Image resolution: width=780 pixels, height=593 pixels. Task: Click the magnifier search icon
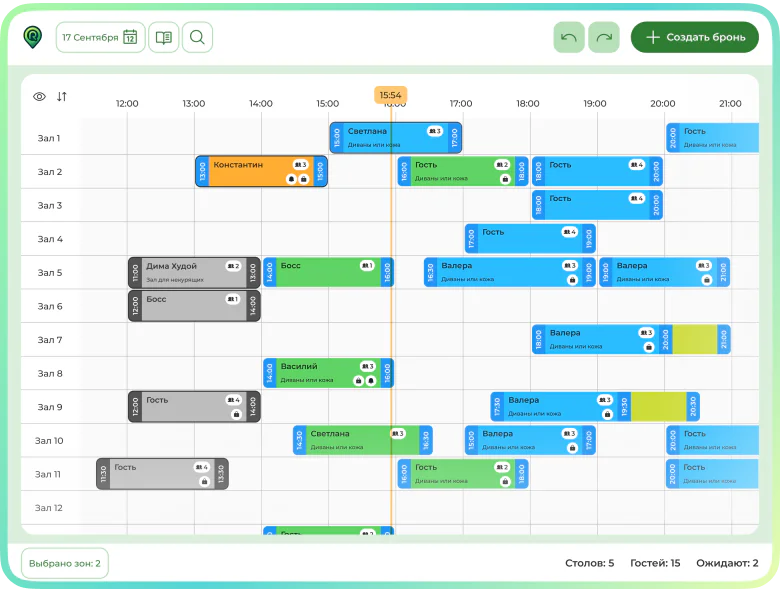(197, 38)
